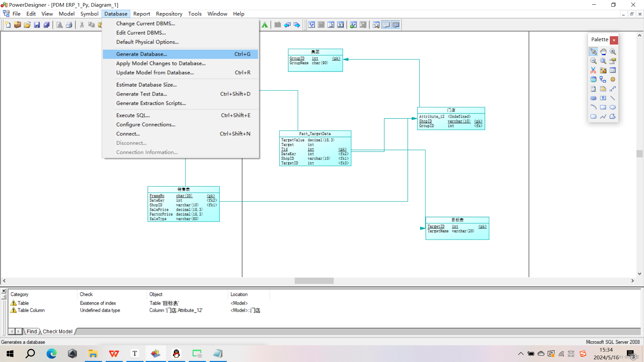Select the Procedure gear tool in Palette

pyautogui.click(x=613, y=79)
